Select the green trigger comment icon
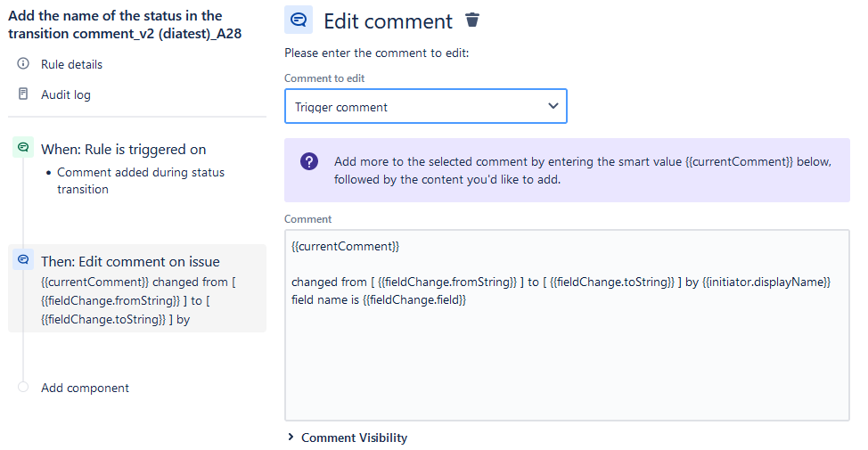The height and width of the screenshot is (450, 868). [23, 148]
